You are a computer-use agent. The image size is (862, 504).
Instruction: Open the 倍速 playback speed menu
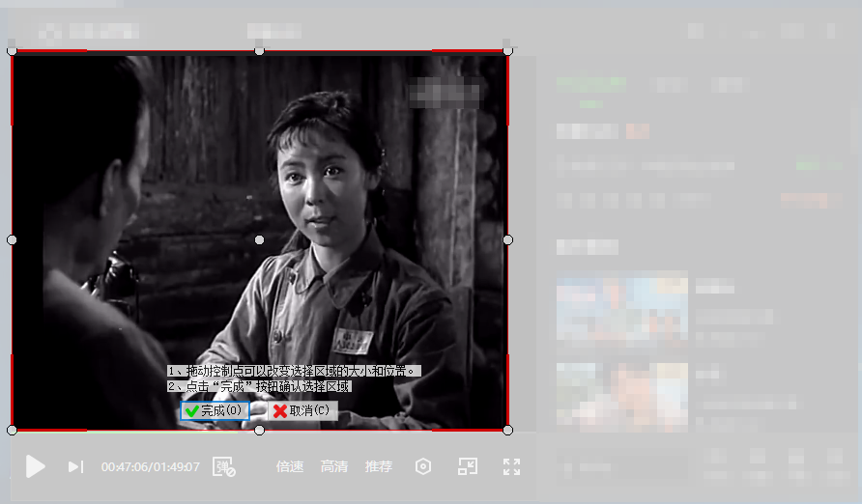(290, 467)
